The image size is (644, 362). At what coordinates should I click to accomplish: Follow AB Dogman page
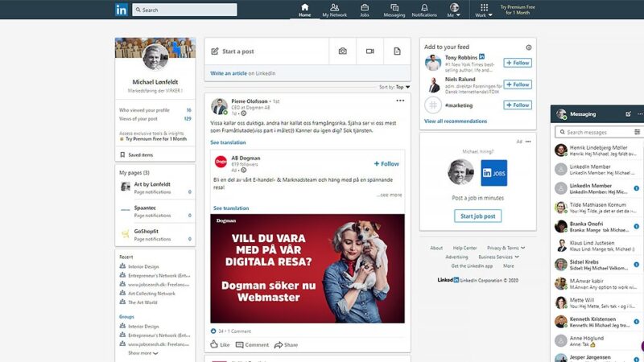(x=386, y=164)
